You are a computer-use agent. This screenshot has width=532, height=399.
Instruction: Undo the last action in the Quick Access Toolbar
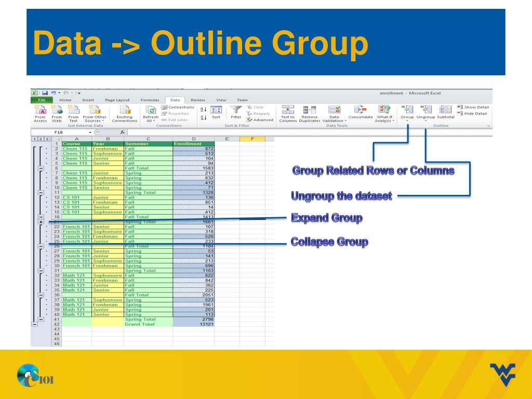(x=54, y=93)
